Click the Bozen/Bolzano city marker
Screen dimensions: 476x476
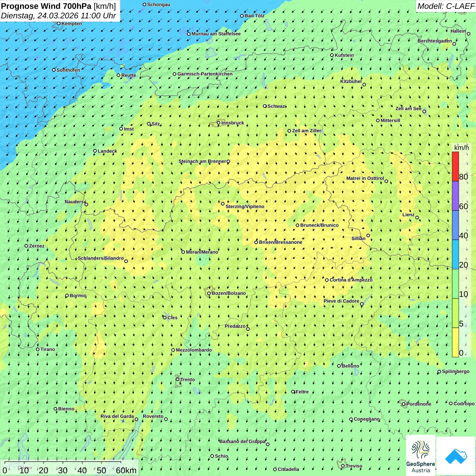click(209, 293)
